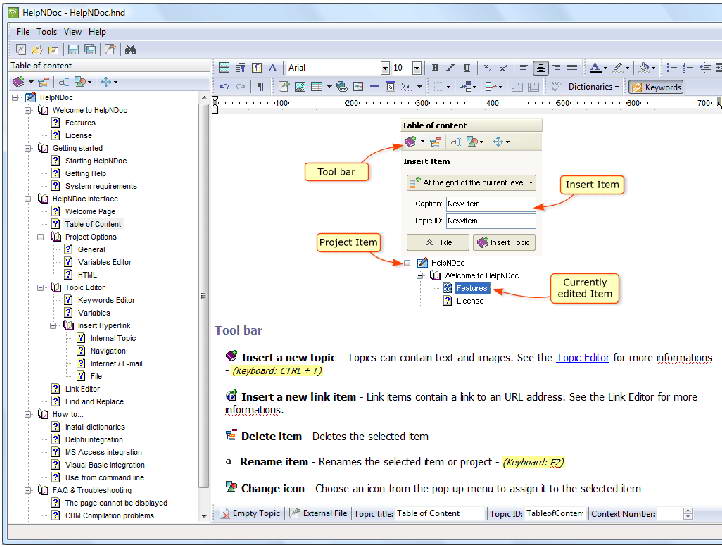
Task: Insert a horizontal line
Action: pos(374,86)
